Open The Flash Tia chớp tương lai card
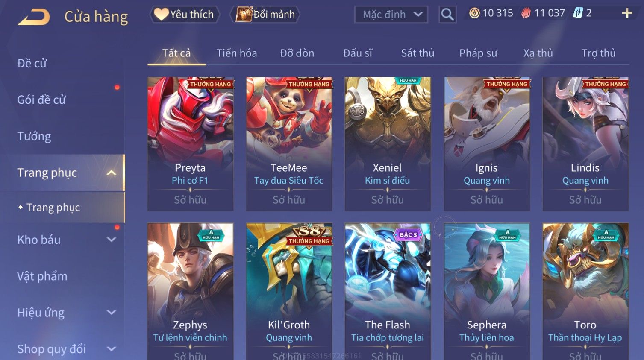644x360 pixels. coord(388,291)
